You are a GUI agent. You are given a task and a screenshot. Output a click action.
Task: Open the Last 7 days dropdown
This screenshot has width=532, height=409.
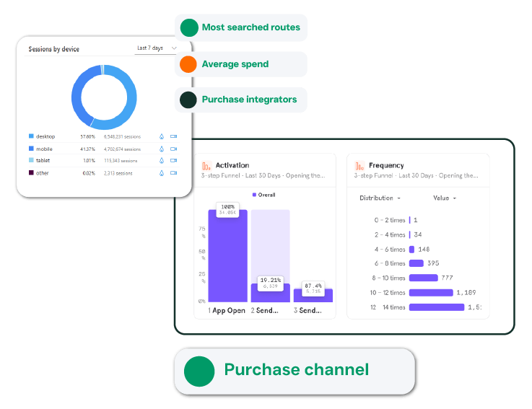156,48
